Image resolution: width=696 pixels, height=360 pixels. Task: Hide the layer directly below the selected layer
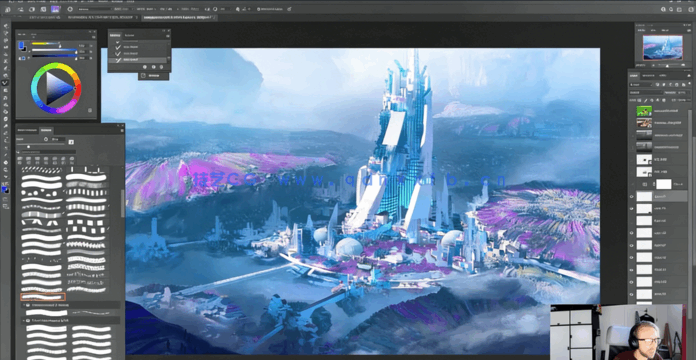[x=632, y=208]
